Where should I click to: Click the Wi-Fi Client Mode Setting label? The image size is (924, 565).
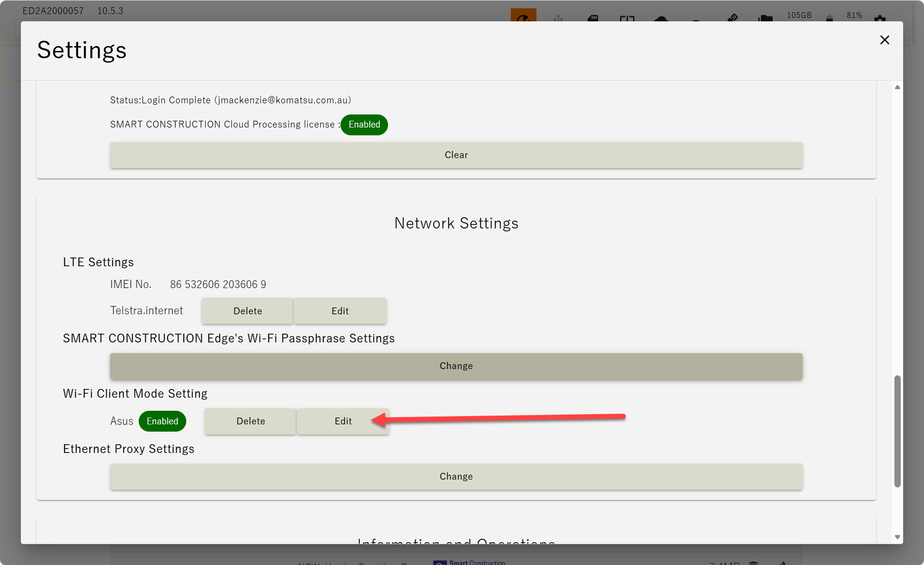(x=135, y=394)
